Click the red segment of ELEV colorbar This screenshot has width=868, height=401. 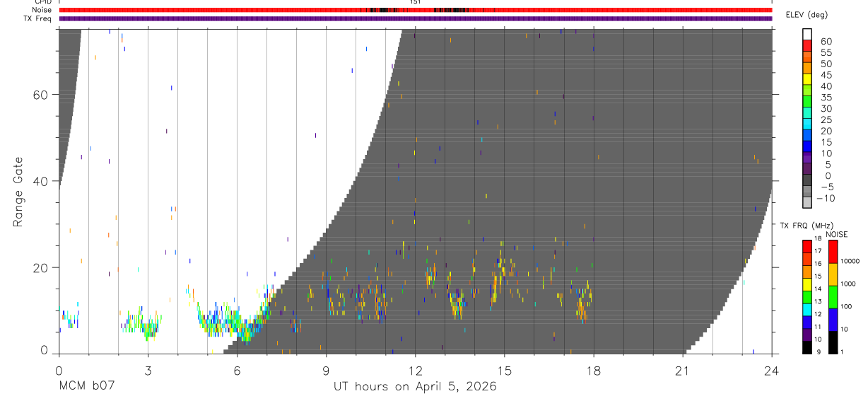(807, 46)
